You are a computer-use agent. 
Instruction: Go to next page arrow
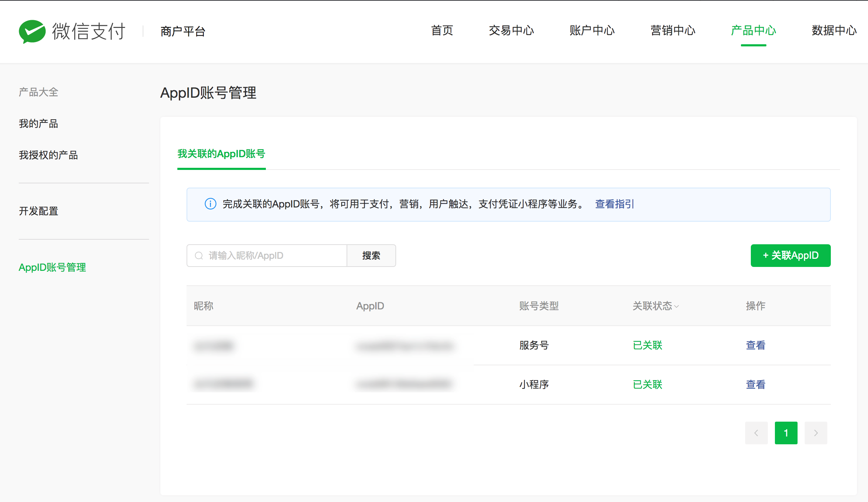[x=816, y=433]
